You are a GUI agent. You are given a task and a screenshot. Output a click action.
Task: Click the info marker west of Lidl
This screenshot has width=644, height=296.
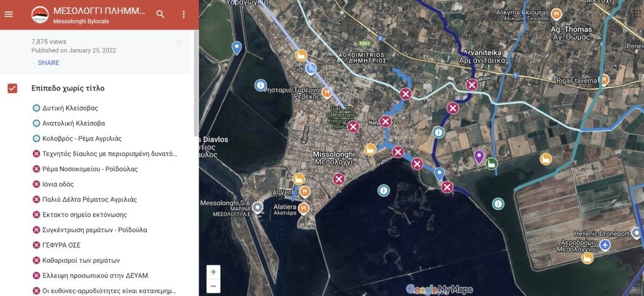[x=260, y=85]
